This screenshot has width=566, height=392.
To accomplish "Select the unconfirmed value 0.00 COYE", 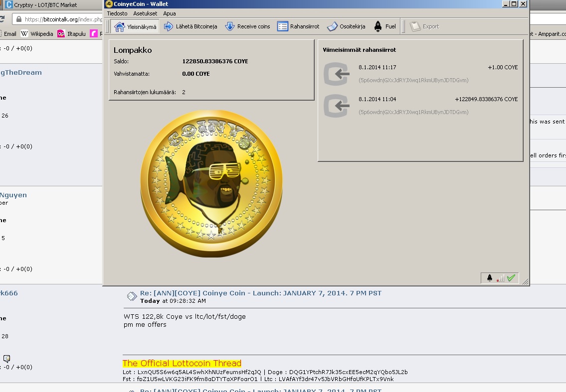I will [x=196, y=74].
